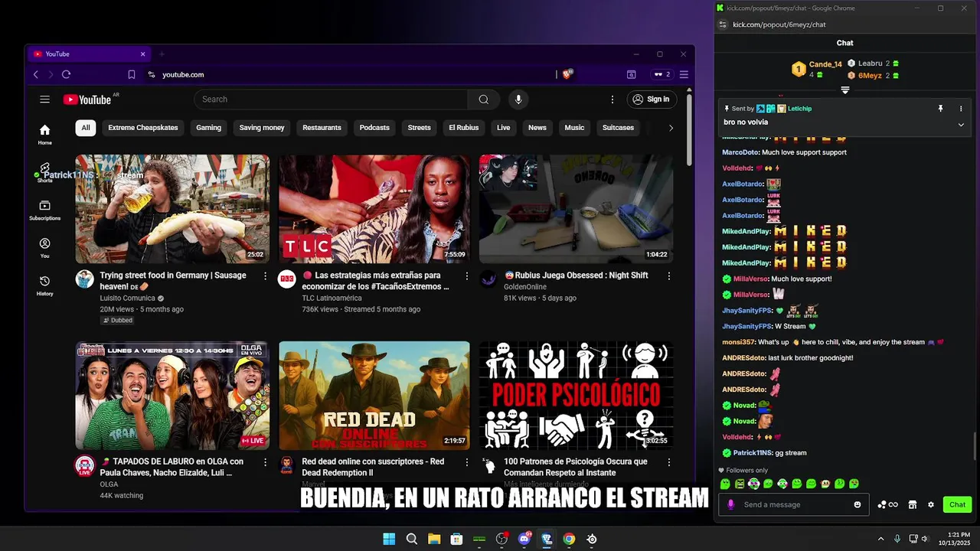Show hidden system tray icons
The height and width of the screenshot is (551, 980).
click(880, 539)
